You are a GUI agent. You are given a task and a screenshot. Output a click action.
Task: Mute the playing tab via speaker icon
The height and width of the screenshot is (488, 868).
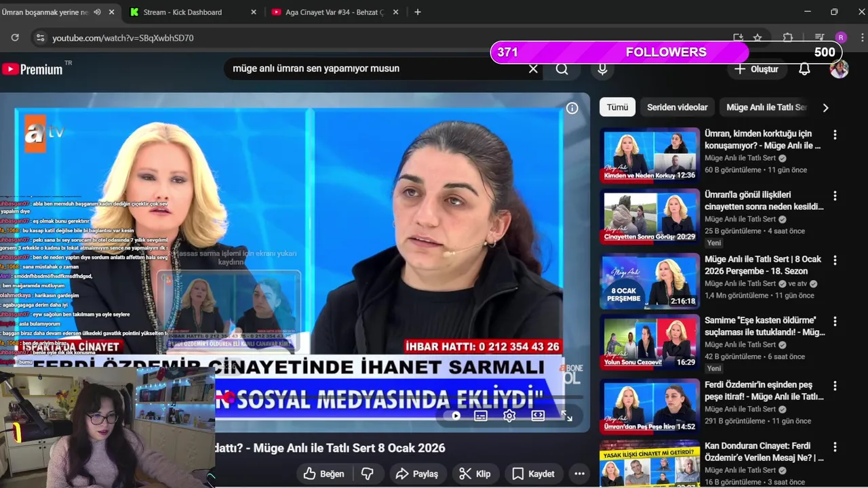(97, 12)
